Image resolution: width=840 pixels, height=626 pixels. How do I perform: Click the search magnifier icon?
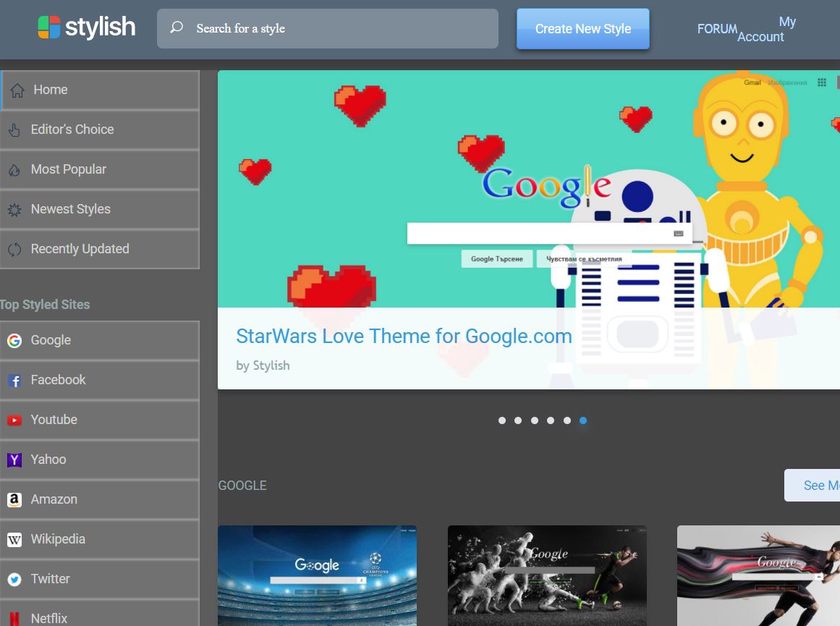(x=177, y=28)
